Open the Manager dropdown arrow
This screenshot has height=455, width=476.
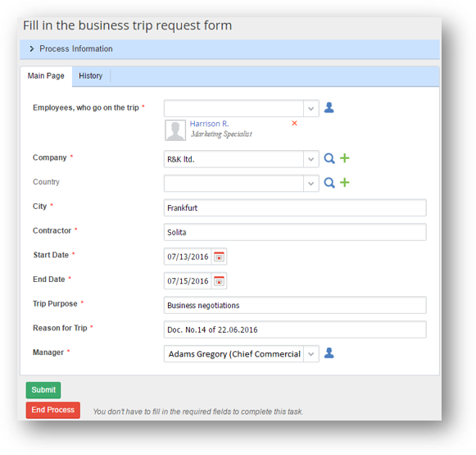click(x=311, y=354)
